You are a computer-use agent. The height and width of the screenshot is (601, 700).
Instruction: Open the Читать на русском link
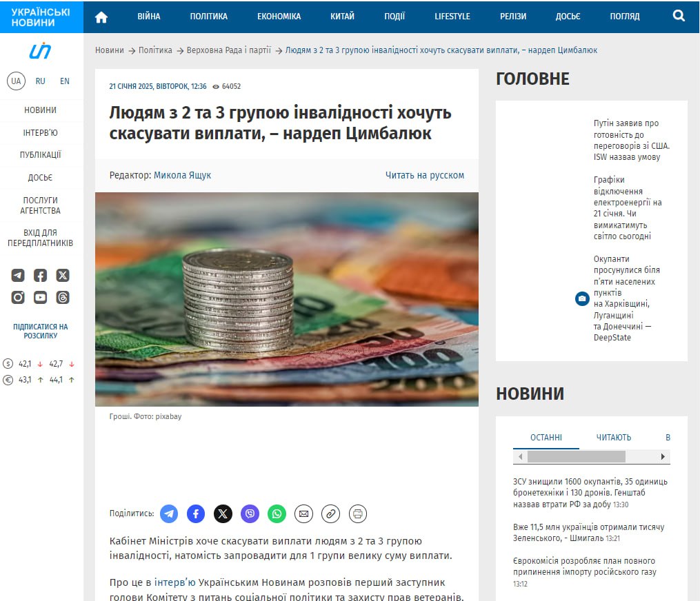pos(425,175)
